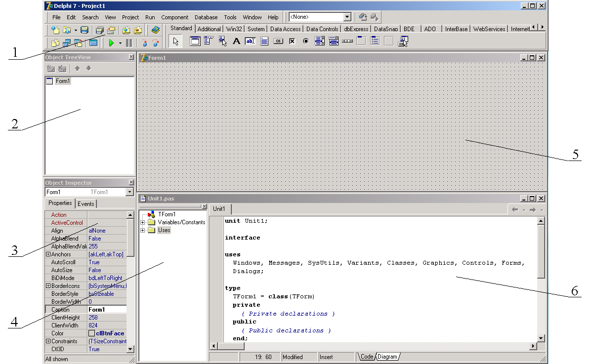This screenshot has width=593, height=364.
Task: Click Remove File from Project icon
Action: point(138,30)
